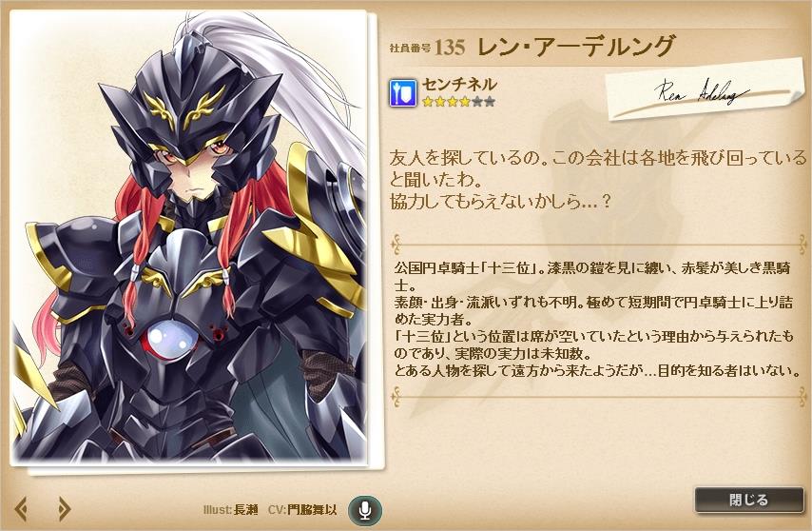Viewport: 812px width, 531px height.
Task: Click the biography paragraph starting 公国円卓騎士
Action: click(594, 319)
